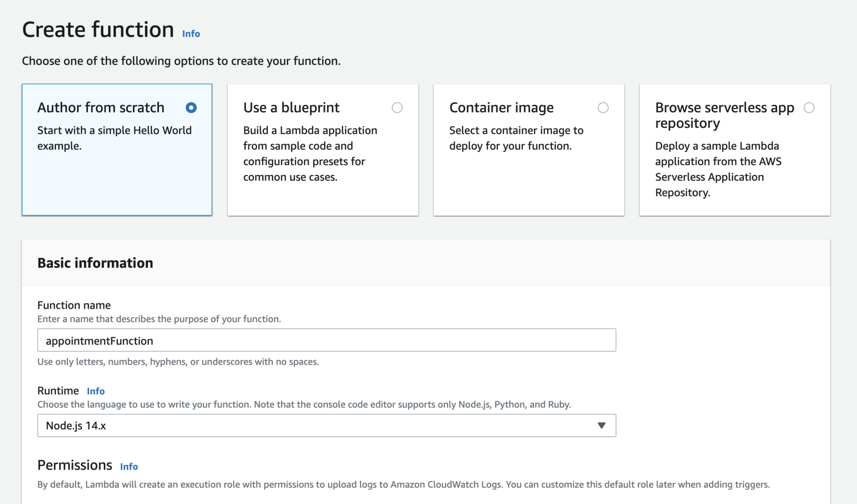This screenshot has height=504, width=857.
Task: Select "Browse serverless app repository" option
Action: pos(810,108)
